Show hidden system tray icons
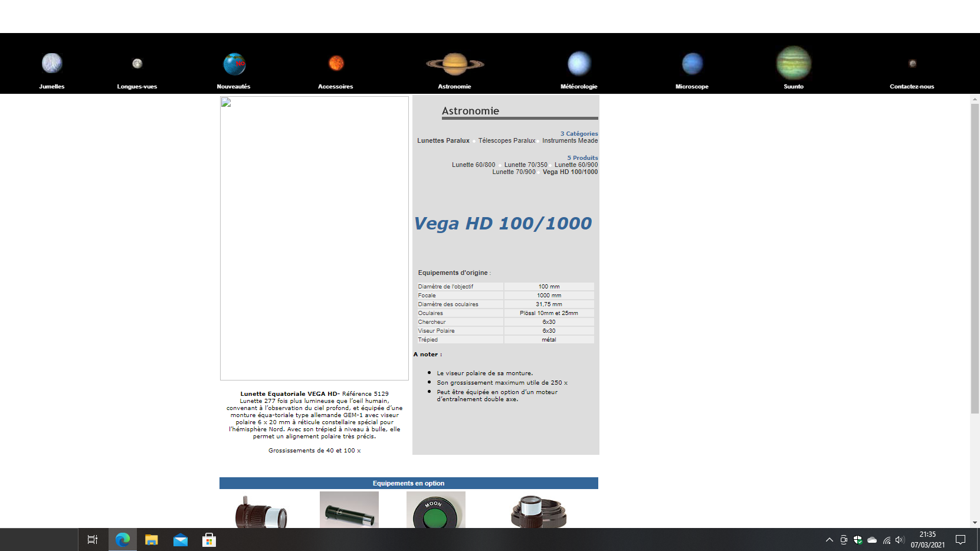The width and height of the screenshot is (980, 551). [x=830, y=540]
